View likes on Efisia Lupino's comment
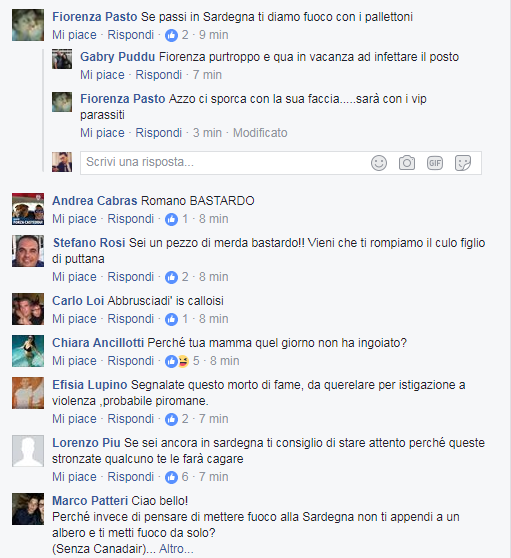 pyautogui.click(x=177, y=419)
